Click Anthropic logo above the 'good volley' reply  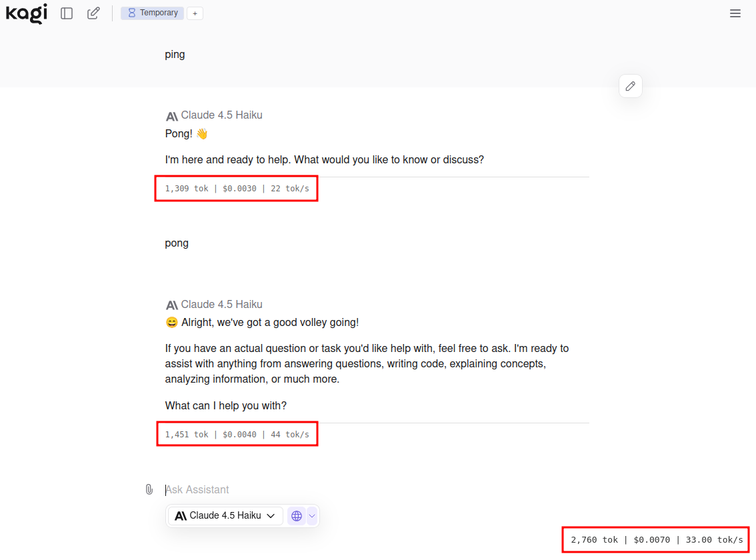coord(172,305)
